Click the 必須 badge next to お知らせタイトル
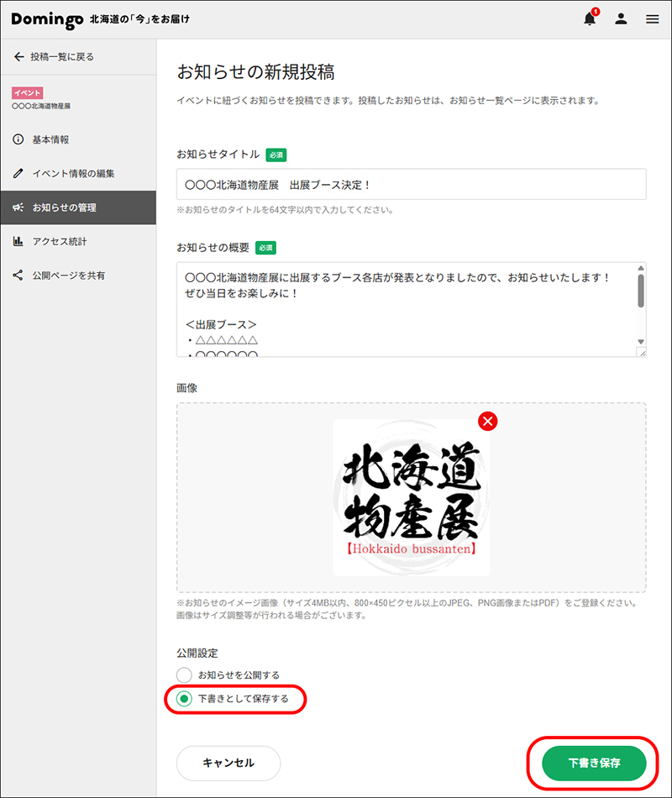Viewport: 672px width, 798px height. click(x=276, y=155)
